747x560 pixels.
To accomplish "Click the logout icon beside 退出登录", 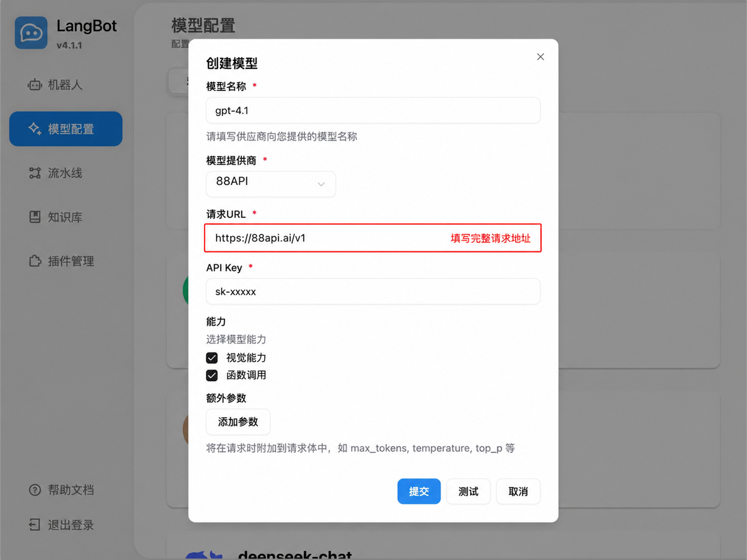I will 35,525.
